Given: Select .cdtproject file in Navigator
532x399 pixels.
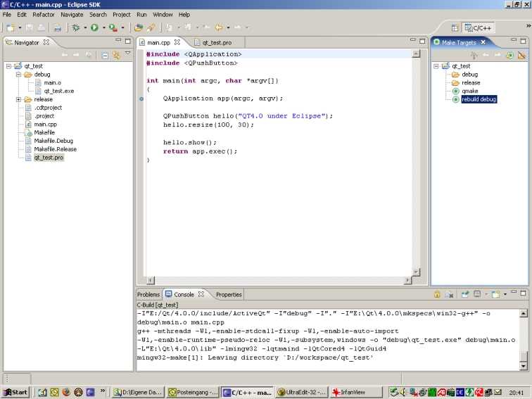Looking at the screenshot, I should [48, 108].
